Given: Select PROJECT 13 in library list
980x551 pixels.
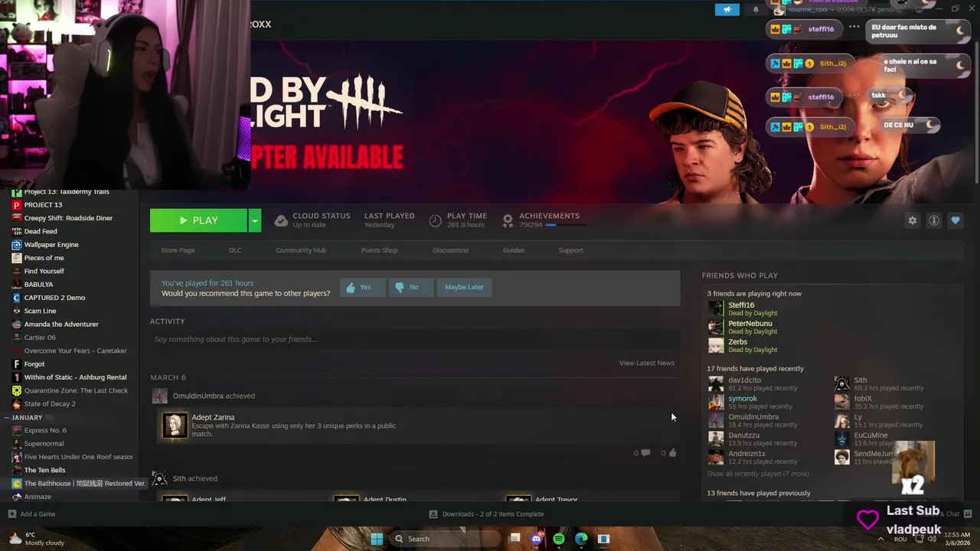Looking at the screenshot, I should (43, 205).
